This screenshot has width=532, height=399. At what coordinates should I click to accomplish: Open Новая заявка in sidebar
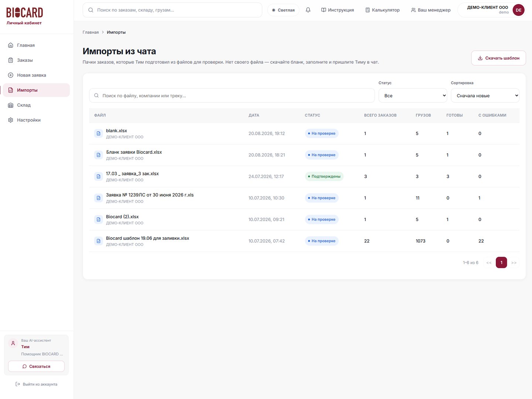point(36,75)
